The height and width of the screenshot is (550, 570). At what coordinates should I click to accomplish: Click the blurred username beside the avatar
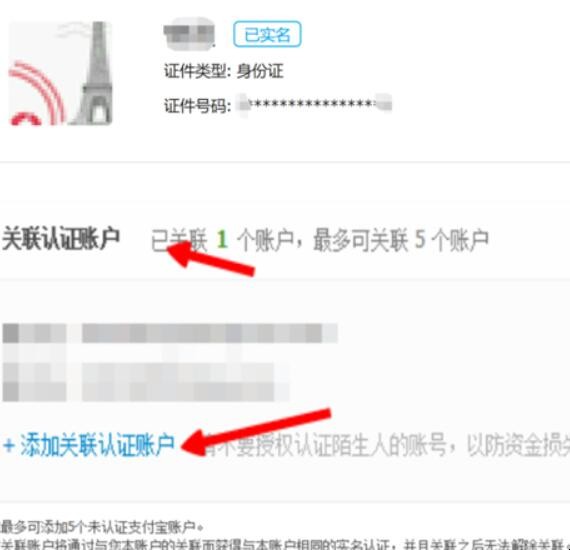pos(189,33)
